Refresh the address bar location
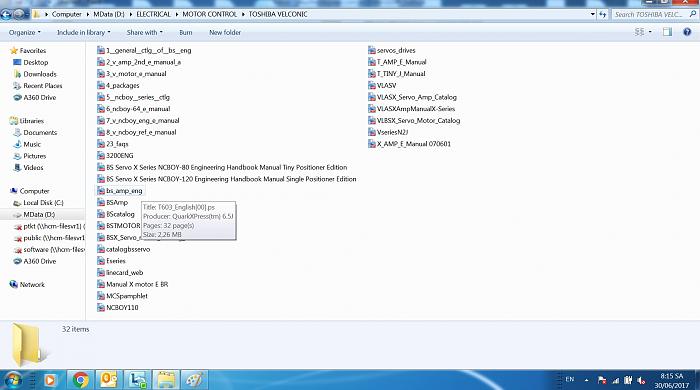The height and width of the screenshot is (390, 700). click(603, 14)
